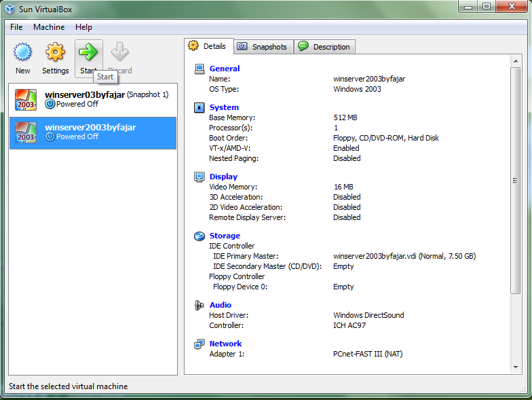This screenshot has height=400, width=532.
Task: Switch to the Details tab
Action: click(x=209, y=46)
